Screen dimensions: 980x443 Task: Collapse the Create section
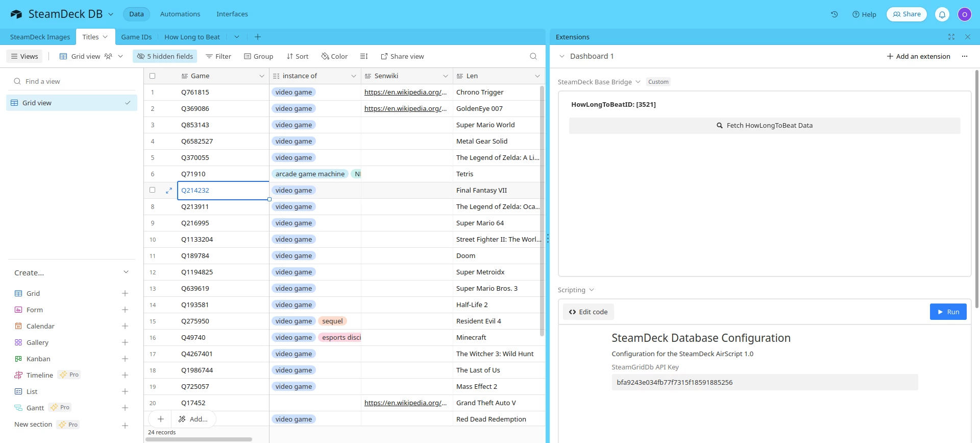(x=126, y=272)
